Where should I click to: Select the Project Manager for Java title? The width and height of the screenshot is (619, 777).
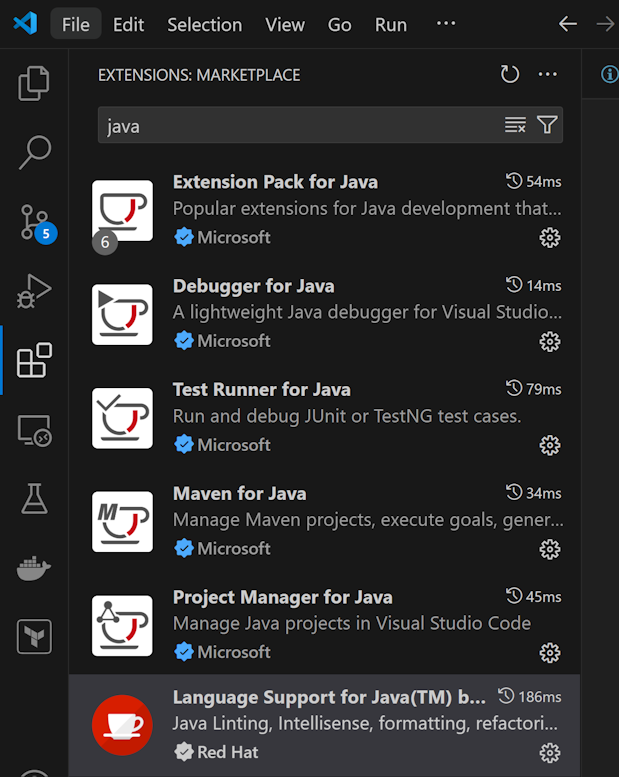pos(282,598)
